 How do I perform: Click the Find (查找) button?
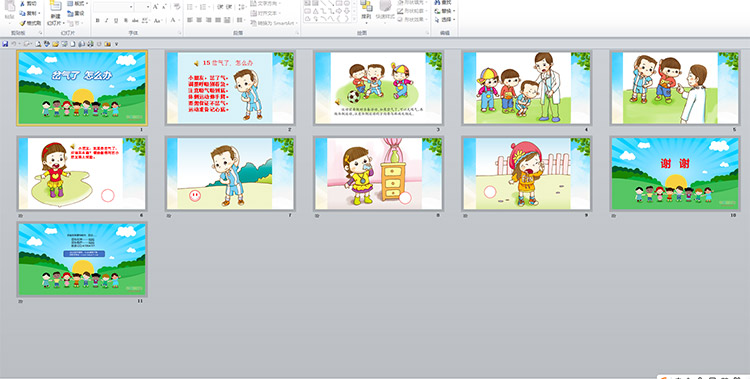point(443,2)
